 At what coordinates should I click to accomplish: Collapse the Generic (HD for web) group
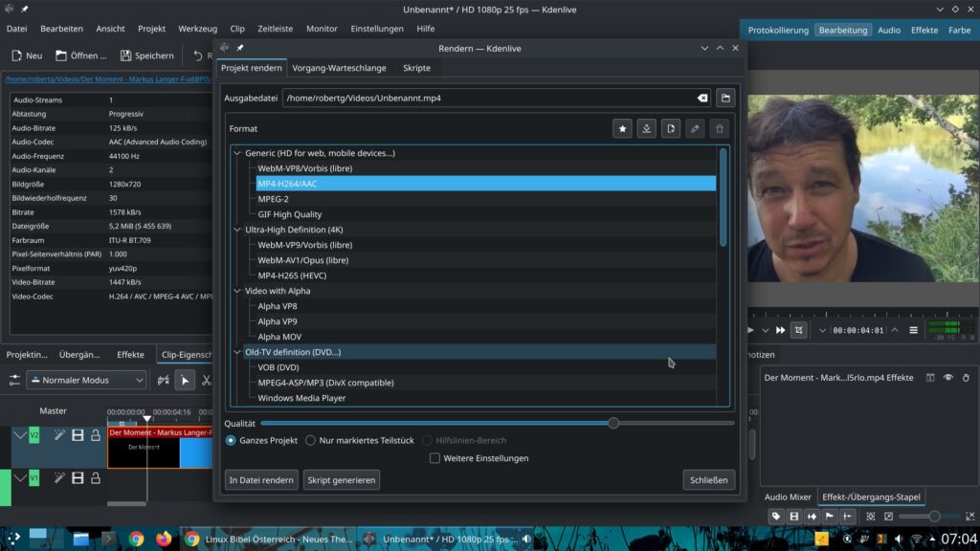[x=237, y=153]
